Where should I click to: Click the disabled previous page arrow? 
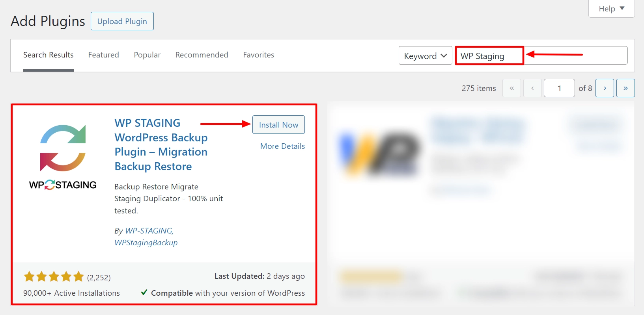532,88
